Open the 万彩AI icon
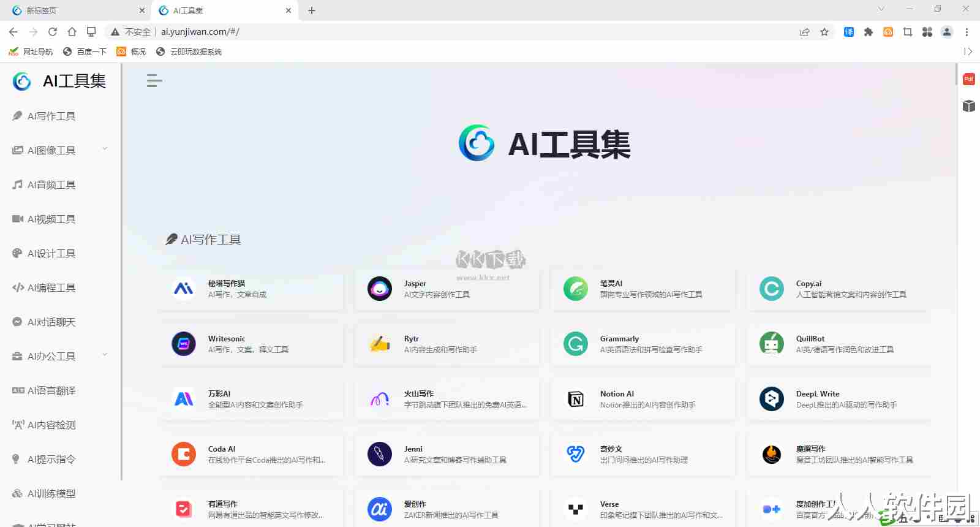 click(x=184, y=399)
